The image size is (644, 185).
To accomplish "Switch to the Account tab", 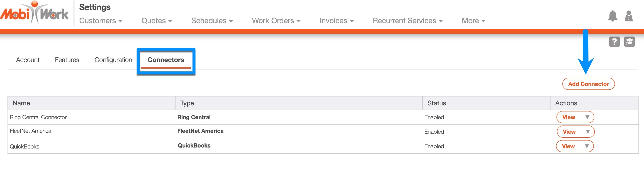I will (28, 60).
